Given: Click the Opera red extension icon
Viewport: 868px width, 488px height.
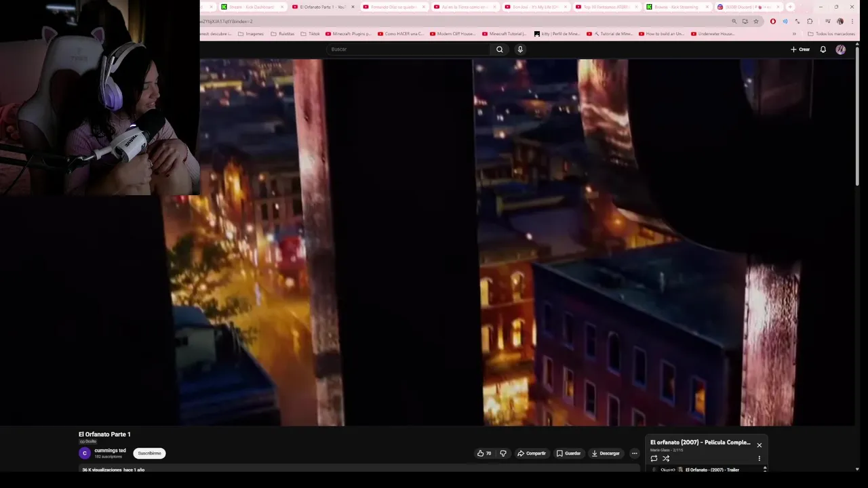Looking at the screenshot, I should 772,21.
